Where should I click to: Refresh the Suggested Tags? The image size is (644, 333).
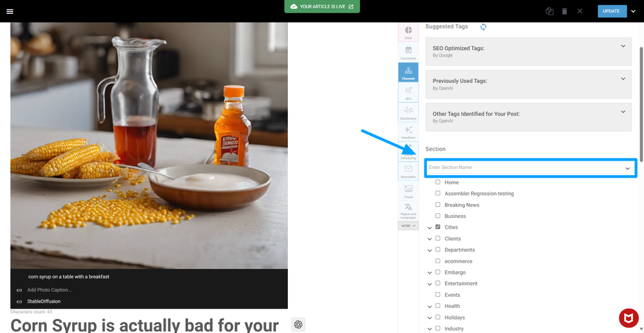click(x=484, y=27)
